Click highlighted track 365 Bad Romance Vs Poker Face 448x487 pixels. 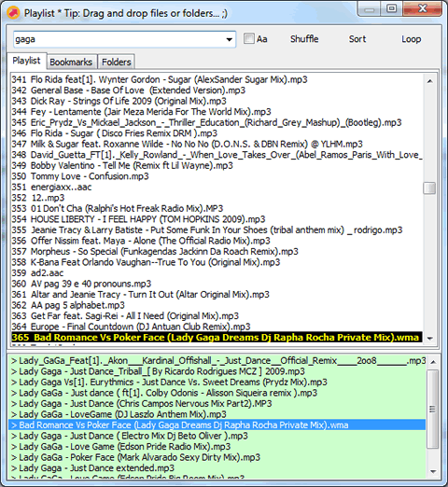217,338
